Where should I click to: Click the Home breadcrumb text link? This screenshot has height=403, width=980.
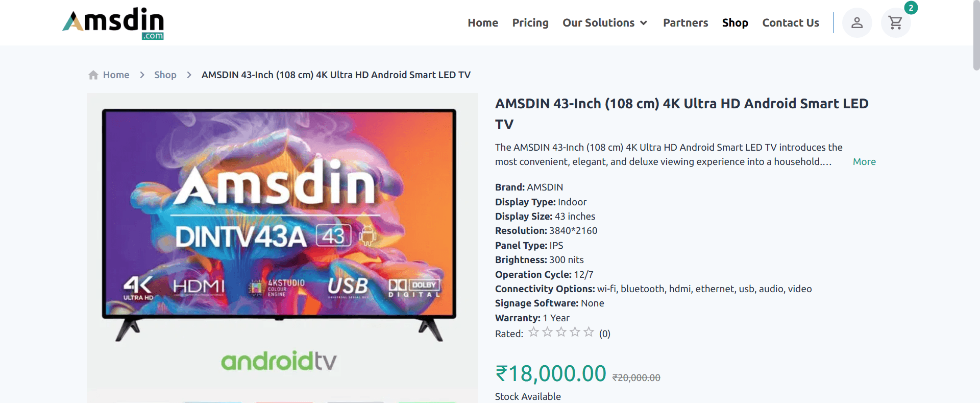116,75
